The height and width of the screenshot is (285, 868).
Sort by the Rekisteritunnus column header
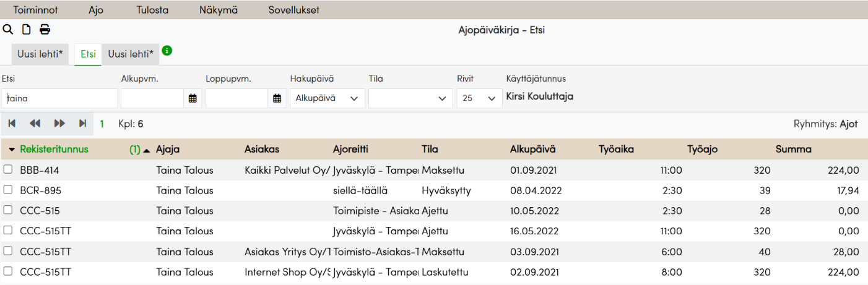pos(54,149)
